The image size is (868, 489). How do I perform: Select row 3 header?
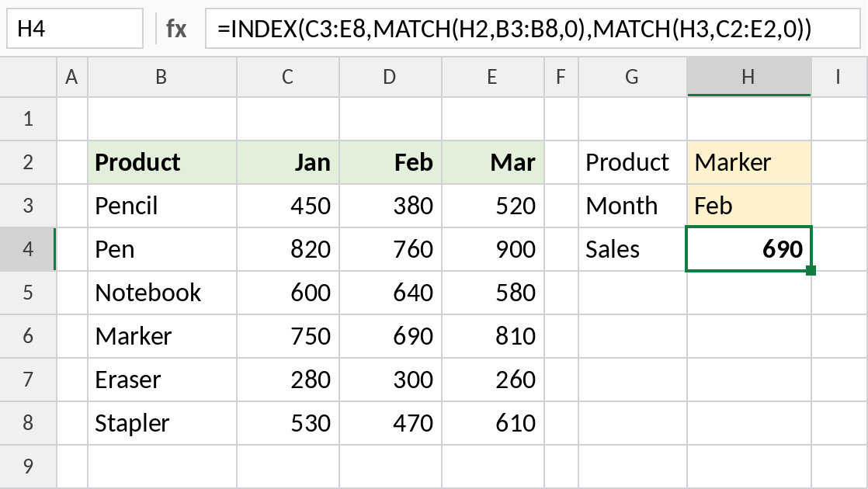pyautogui.click(x=28, y=206)
